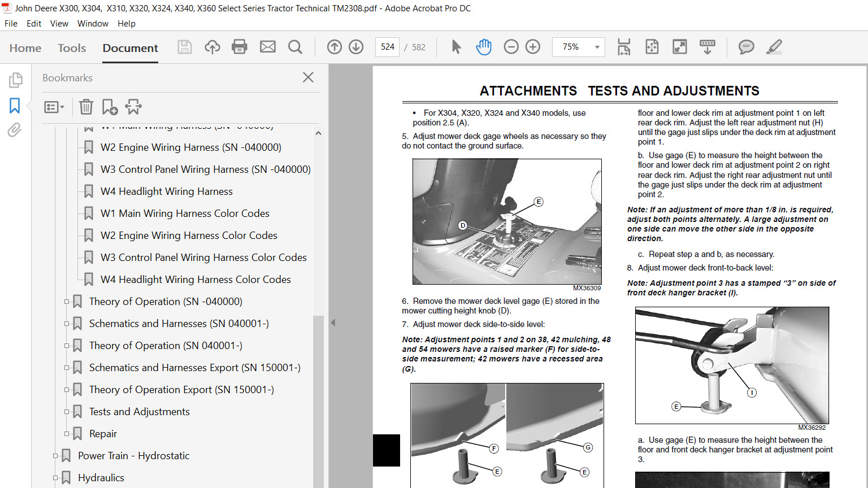
Task: Zoom in with plus button
Action: click(533, 47)
